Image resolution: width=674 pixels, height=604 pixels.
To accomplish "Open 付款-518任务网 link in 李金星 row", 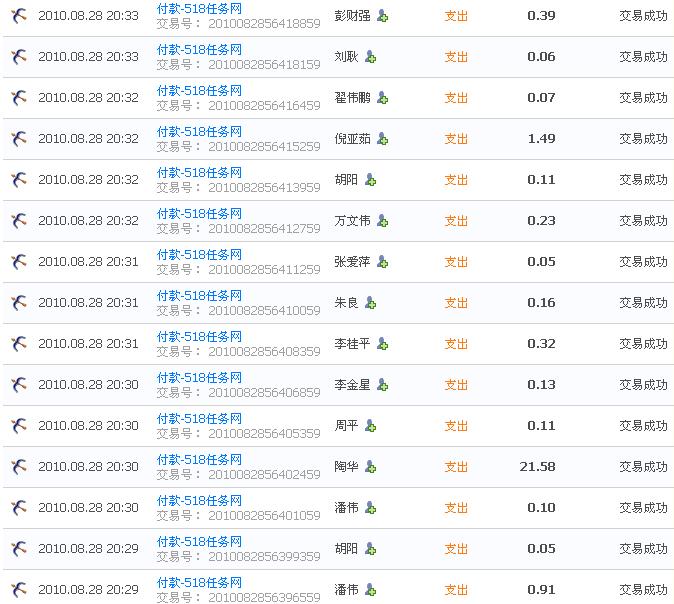I will pyautogui.click(x=199, y=377).
